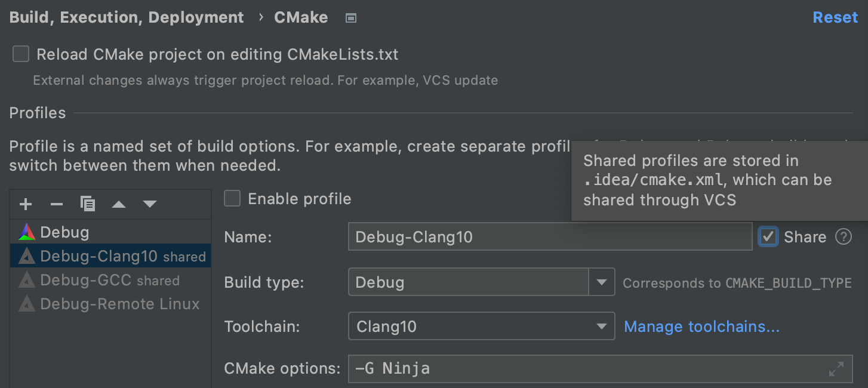The height and width of the screenshot is (388, 868).
Task: Select the Debug-Remote Linux profile
Action: pyautogui.click(x=119, y=304)
